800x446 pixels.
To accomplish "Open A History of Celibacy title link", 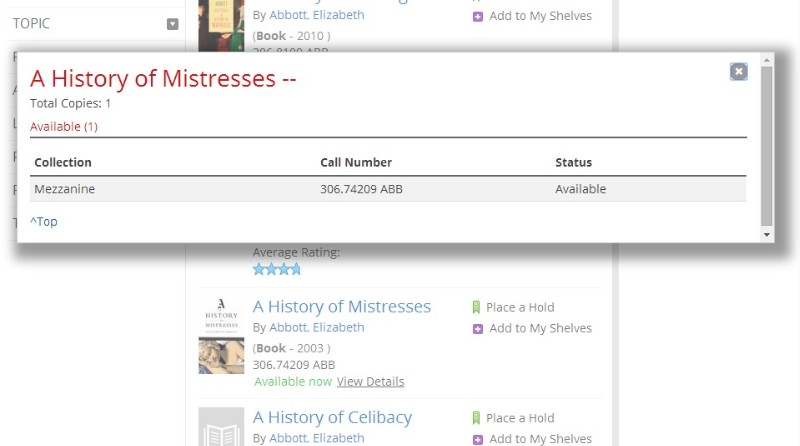I will point(332,417).
